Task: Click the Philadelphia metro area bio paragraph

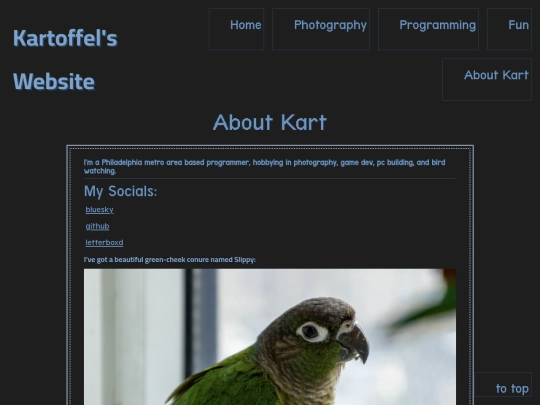Action: point(264,166)
